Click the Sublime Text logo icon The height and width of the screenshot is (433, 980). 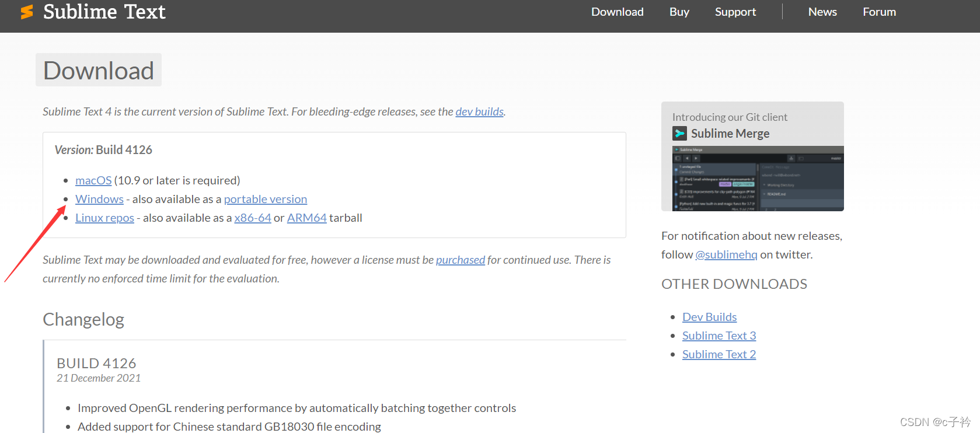[27, 12]
